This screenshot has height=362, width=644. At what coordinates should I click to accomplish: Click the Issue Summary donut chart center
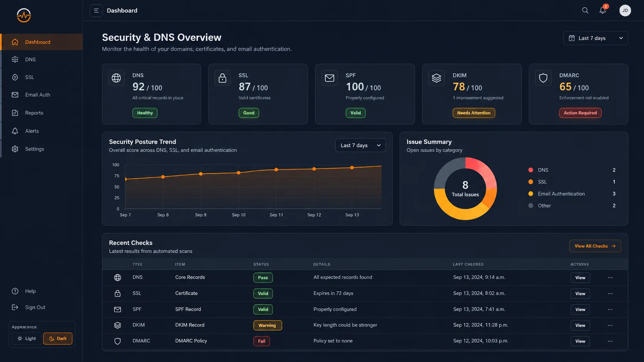tap(465, 189)
